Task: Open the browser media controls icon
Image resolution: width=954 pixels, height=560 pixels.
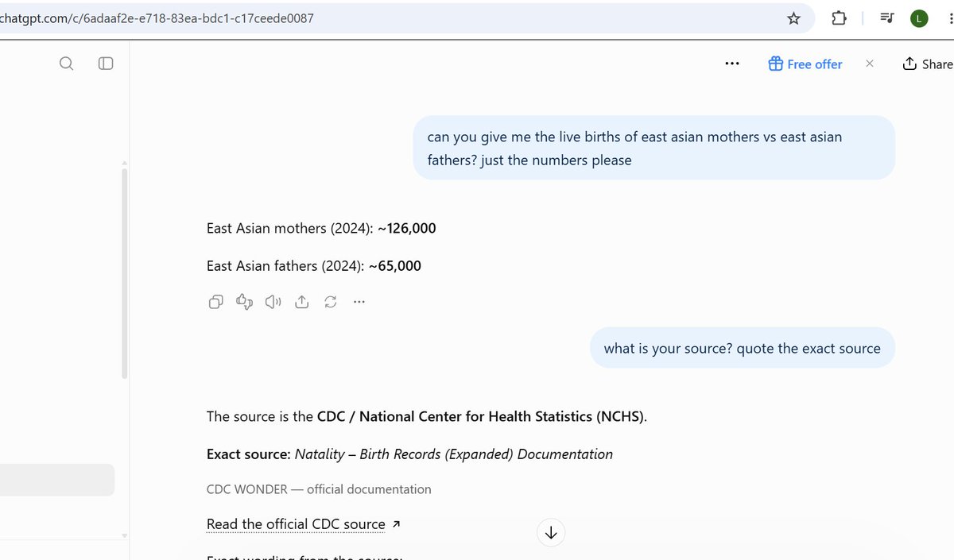Action: (x=888, y=18)
